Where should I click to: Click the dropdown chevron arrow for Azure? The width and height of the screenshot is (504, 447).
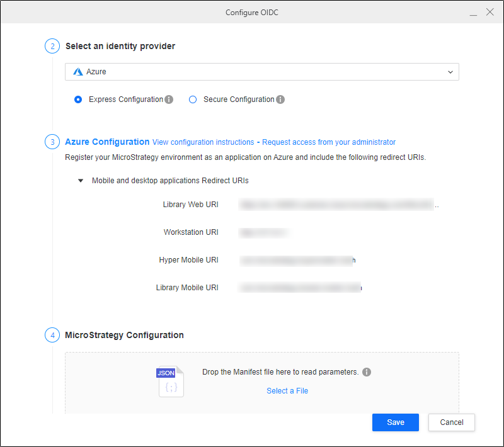point(450,72)
